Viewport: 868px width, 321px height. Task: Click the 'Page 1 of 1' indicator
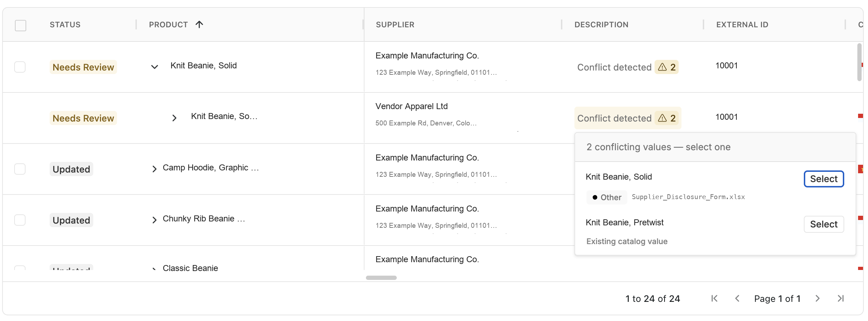pyautogui.click(x=777, y=299)
